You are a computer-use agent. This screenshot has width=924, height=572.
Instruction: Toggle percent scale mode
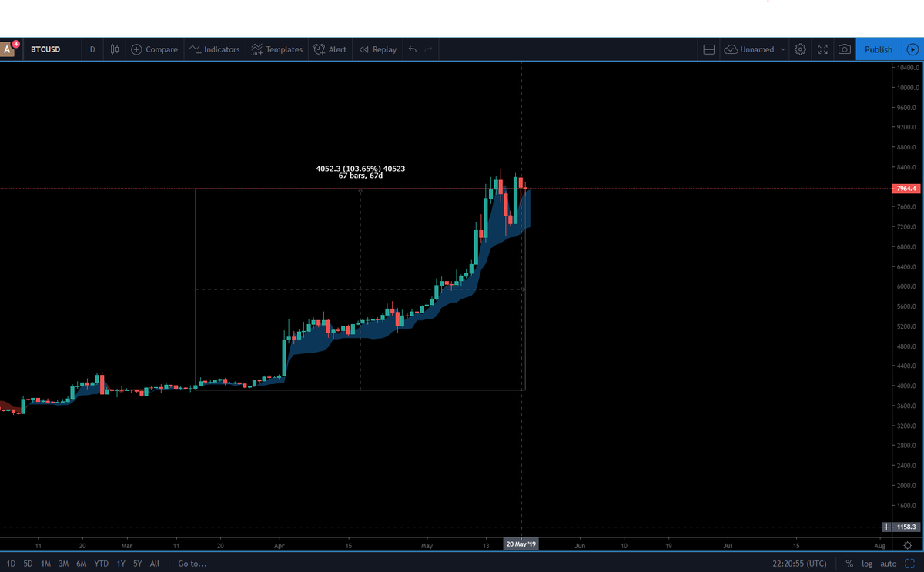pos(849,564)
